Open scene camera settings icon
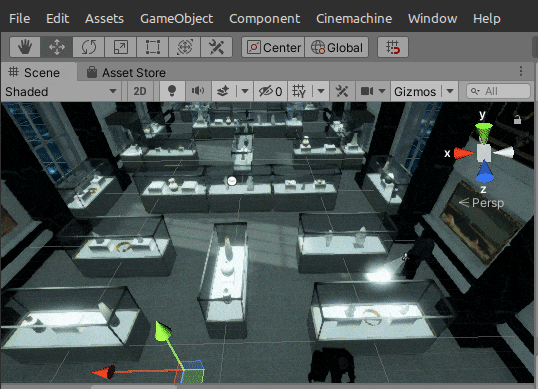 (x=367, y=92)
